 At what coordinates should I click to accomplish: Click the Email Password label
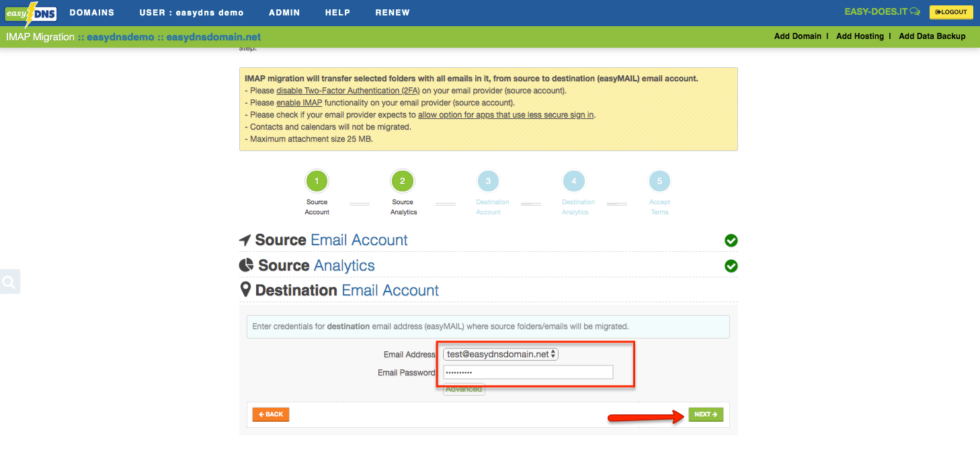pos(407,373)
